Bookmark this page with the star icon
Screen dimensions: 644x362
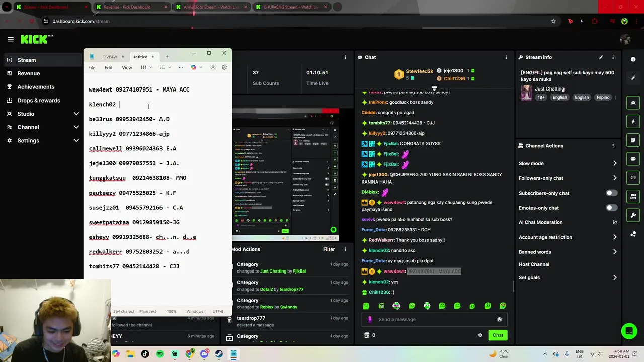tap(553, 21)
